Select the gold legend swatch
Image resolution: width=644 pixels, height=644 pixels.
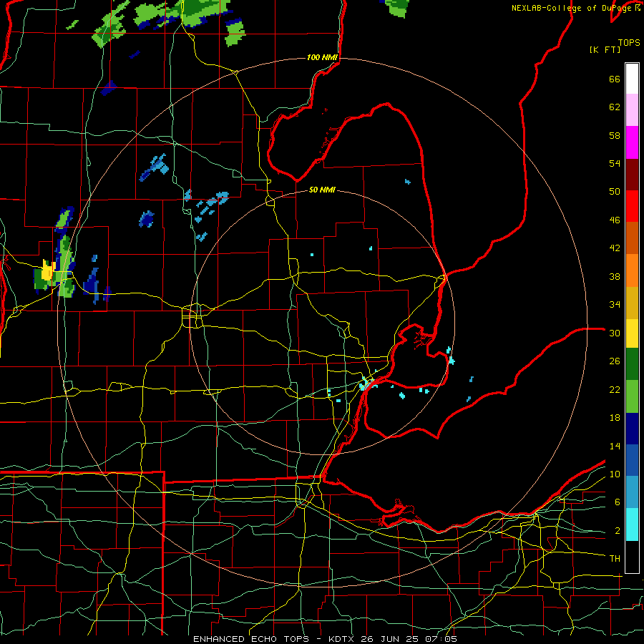tap(632, 303)
